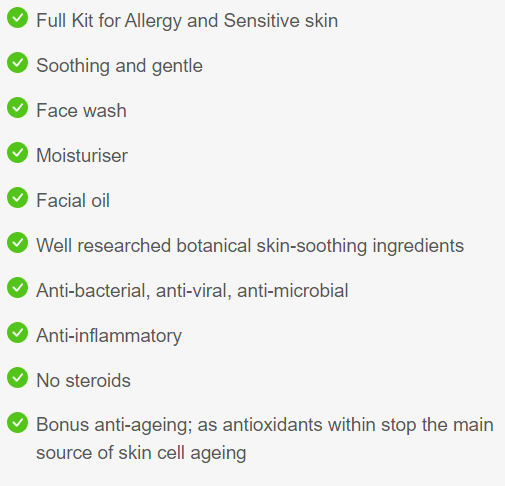
Task: Click the Anti-bacterial, anti-viral, anti-microbial text
Action: tap(192, 291)
